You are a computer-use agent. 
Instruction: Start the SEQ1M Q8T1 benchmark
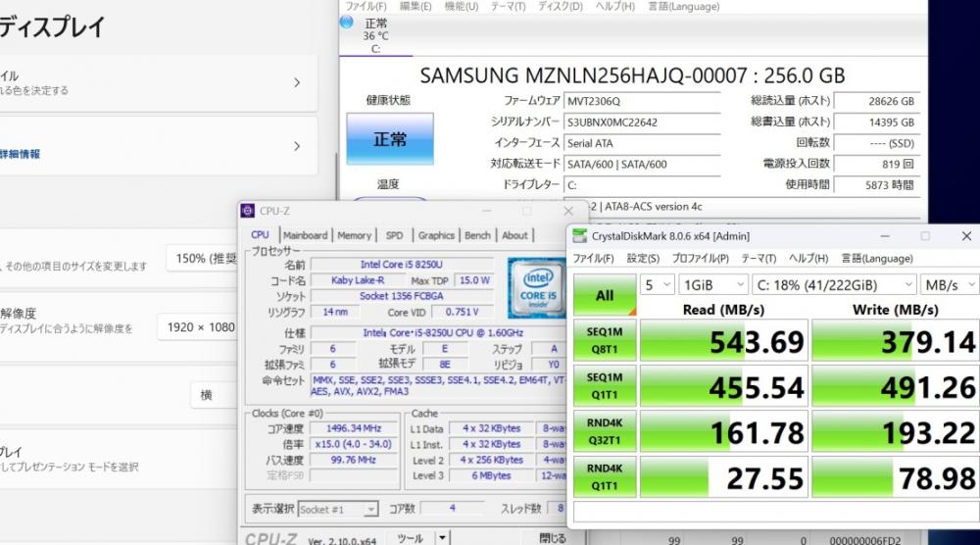pos(605,341)
